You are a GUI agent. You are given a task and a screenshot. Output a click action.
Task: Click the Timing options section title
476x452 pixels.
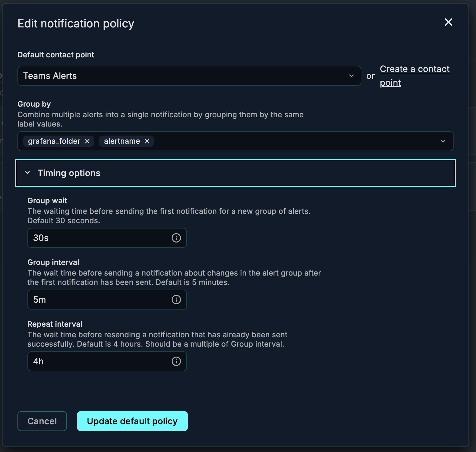click(x=69, y=173)
